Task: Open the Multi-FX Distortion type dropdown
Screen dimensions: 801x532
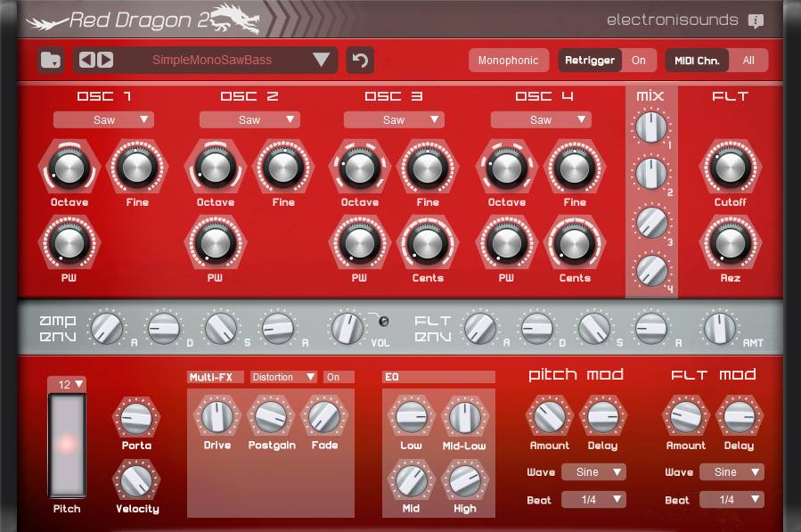Action: point(284,377)
